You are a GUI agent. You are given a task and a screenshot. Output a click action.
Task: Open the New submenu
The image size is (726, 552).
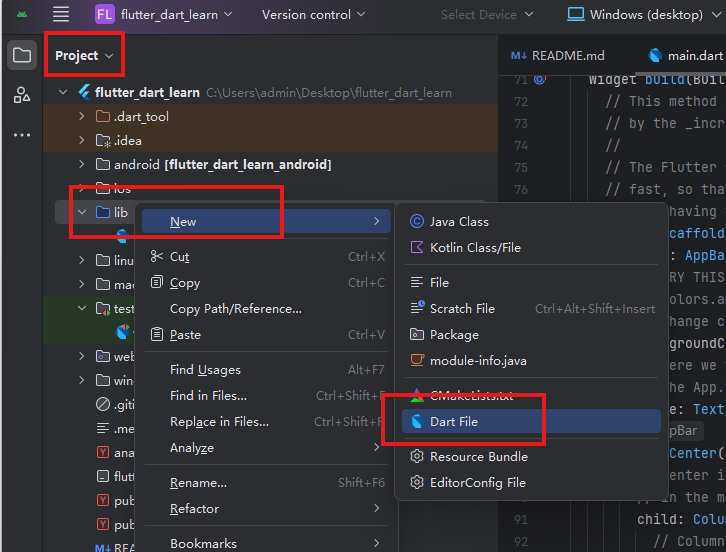[x=266, y=221]
